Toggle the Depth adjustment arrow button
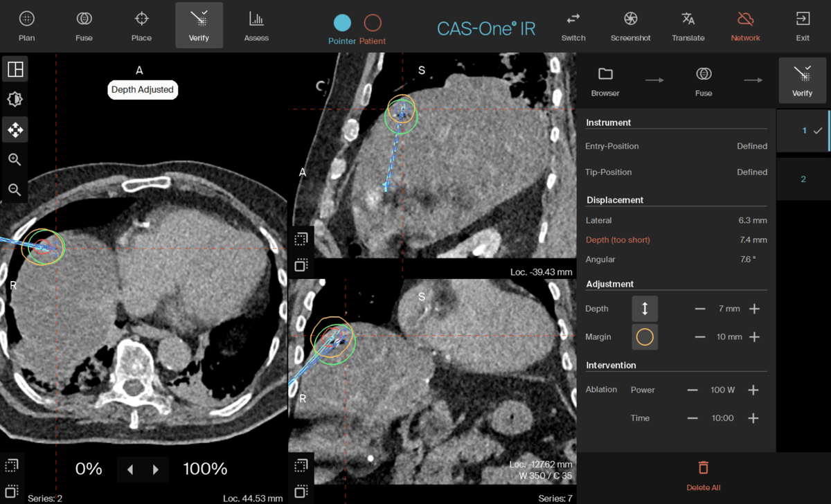This screenshot has height=504, width=831. tap(645, 309)
